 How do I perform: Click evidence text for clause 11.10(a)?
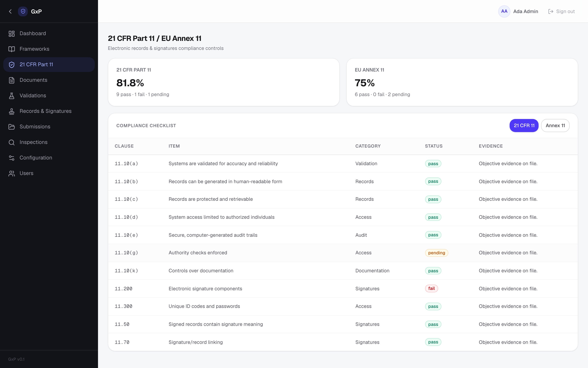tap(508, 164)
